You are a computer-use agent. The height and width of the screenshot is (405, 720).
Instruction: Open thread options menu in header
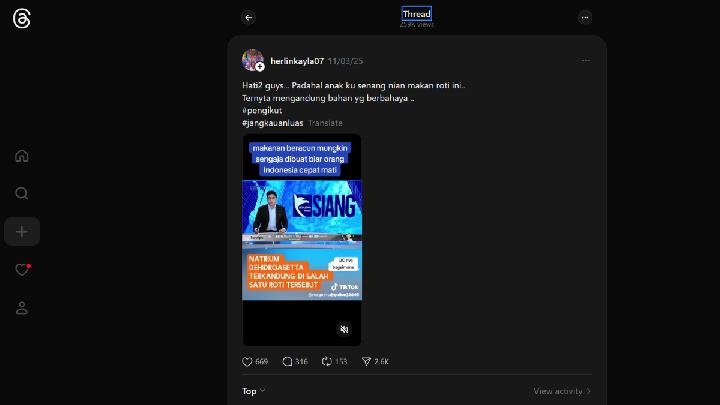(585, 17)
